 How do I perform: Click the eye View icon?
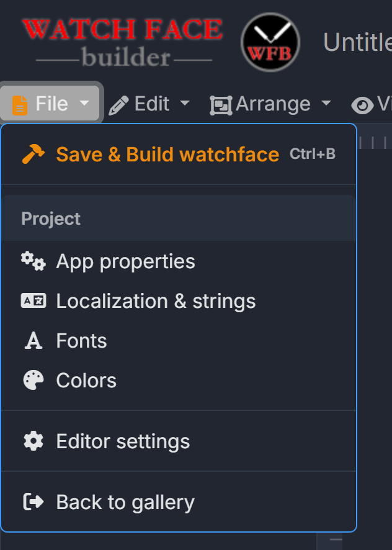(362, 106)
